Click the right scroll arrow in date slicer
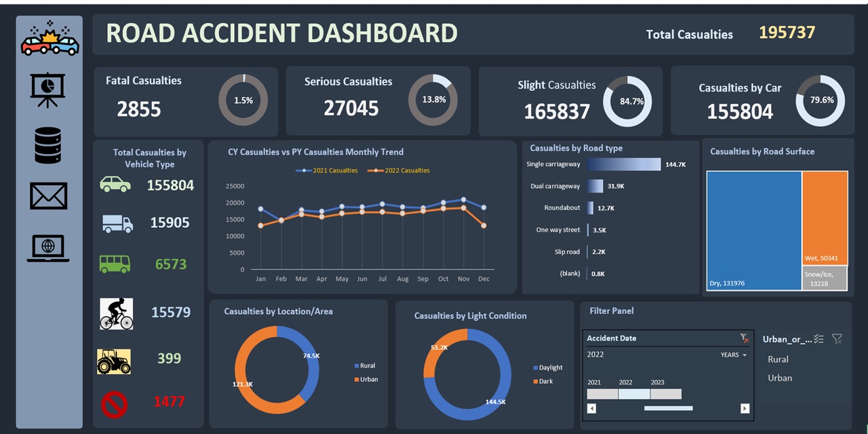This screenshot has width=868, height=434. pyautogui.click(x=745, y=408)
